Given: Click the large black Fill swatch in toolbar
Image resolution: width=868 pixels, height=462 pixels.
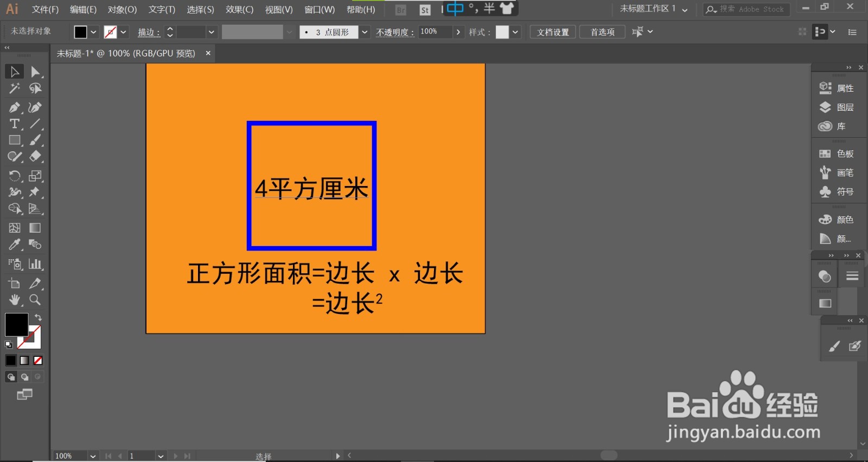Looking at the screenshot, I should click(16, 325).
